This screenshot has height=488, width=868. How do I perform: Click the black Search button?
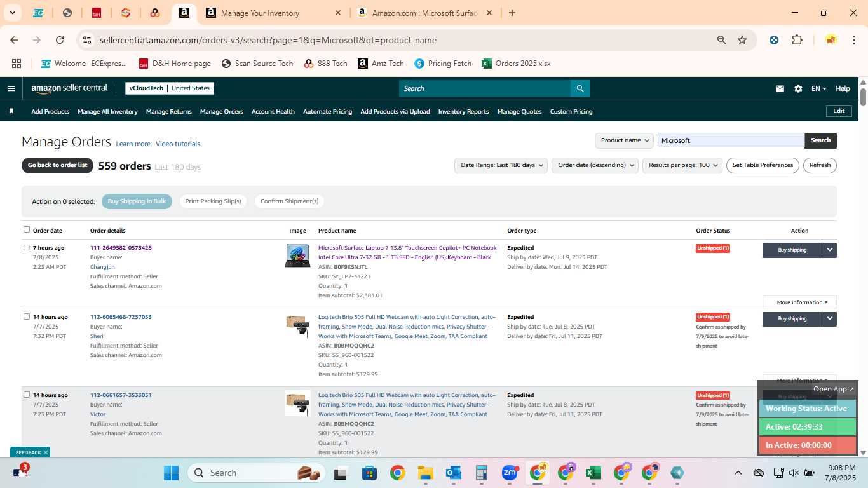tap(820, 140)
